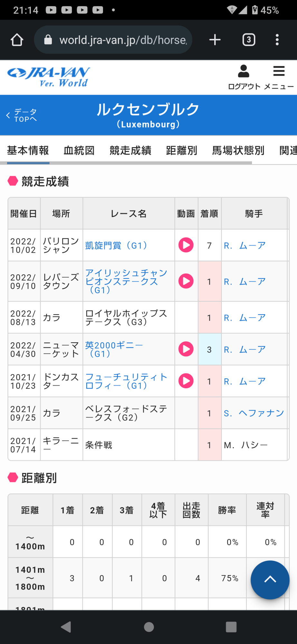The height and width of the screenshot is (644, 297).
Task: Play the 凱旋門賞 race video
Action: 186,245
